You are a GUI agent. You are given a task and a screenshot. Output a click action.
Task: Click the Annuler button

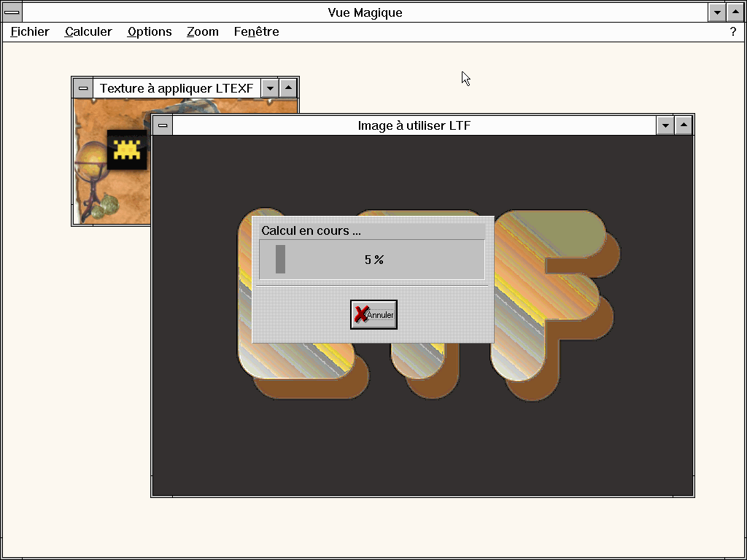(x=373, y=314)
